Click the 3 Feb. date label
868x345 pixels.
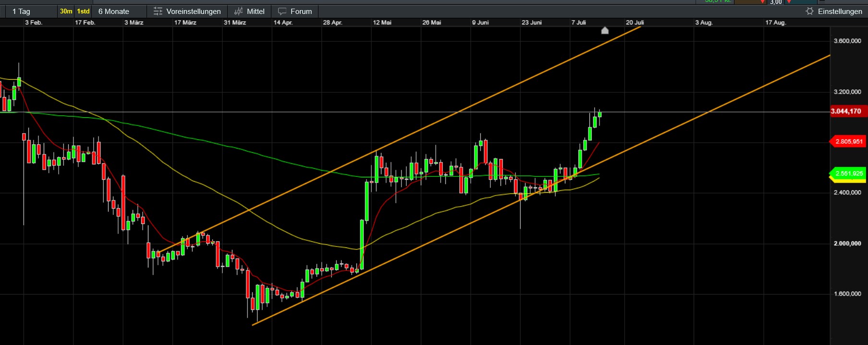coord(34,23)
